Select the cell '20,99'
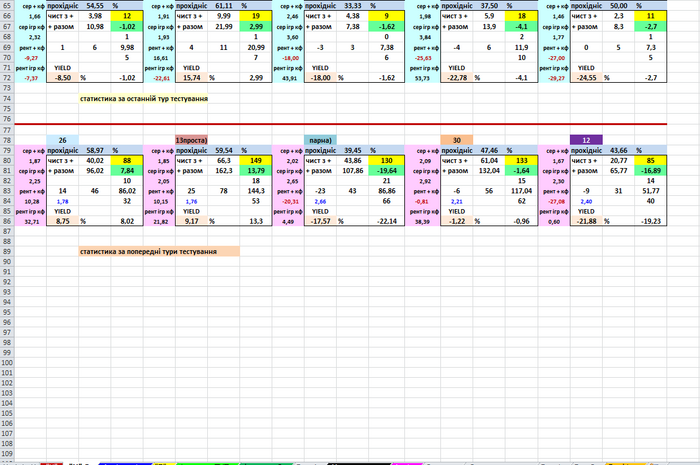 (256, 47)
